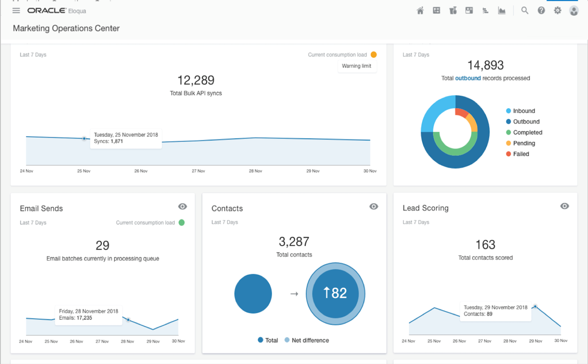The width and height of the screenshot is (588, 364).
Task: Open the Orchestration layout icon
Action: coord(469,11)
